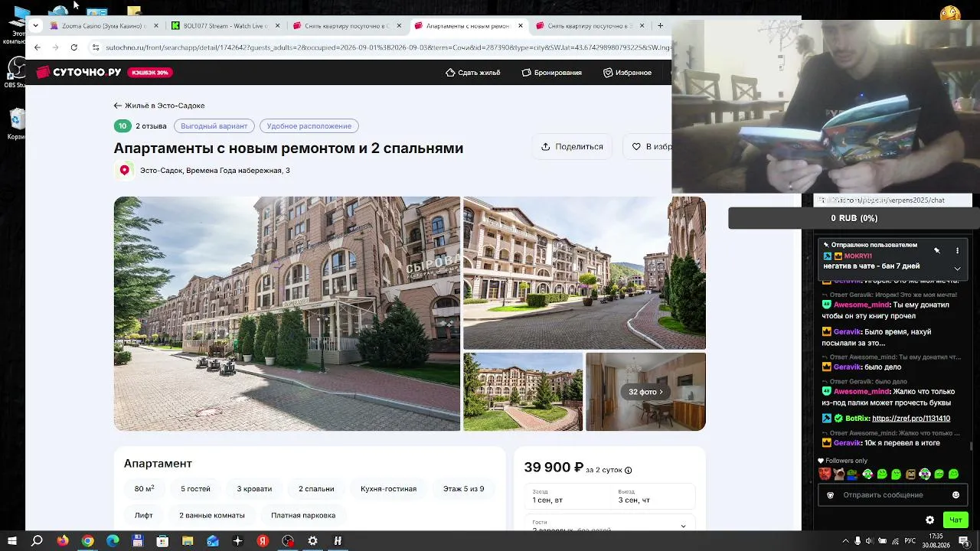Unpin the pinned chat message
The height and width of the screenshot is (551, 980).
tap(936, 251)
